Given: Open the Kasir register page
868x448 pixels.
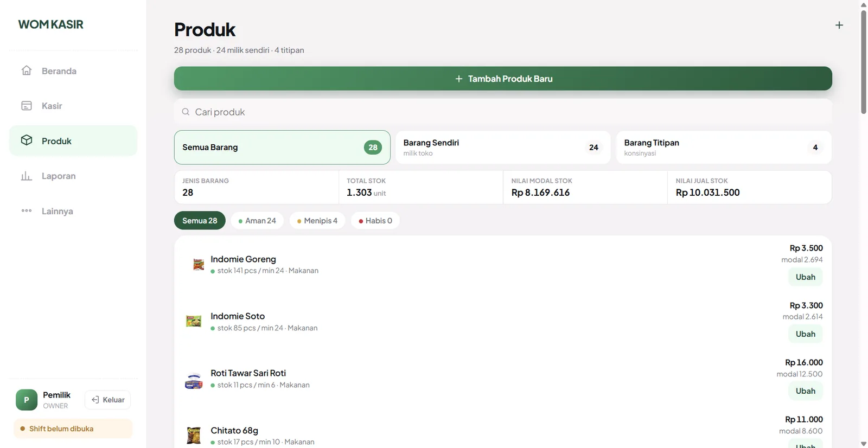Looking at the screenshot, I should click(x=73, y=106).
